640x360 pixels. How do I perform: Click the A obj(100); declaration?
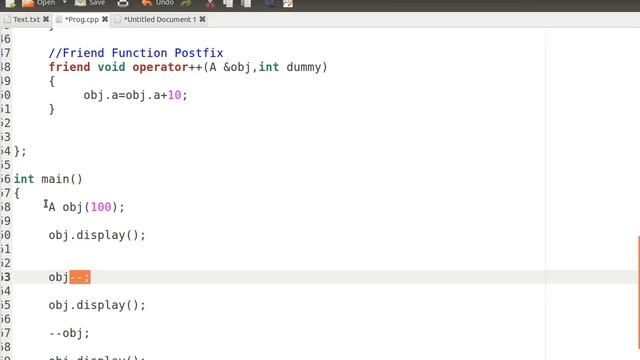[x=87, y=207]
